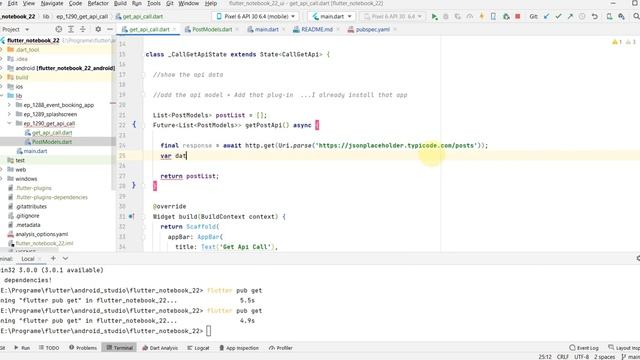This screenshot has height=360, width=640.
Task: Run the app with green play icon
Action: (434, 17)
